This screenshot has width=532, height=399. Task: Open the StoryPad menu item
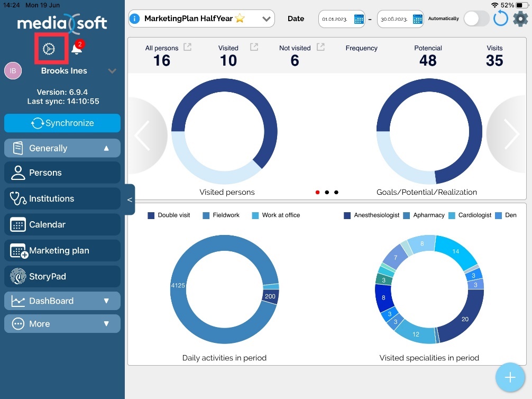point(62,276)
